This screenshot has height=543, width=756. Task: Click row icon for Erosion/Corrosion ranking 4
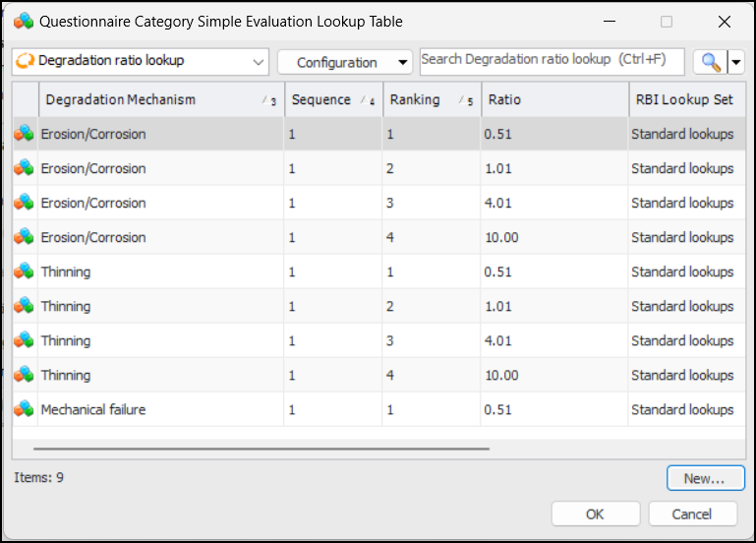24,237
